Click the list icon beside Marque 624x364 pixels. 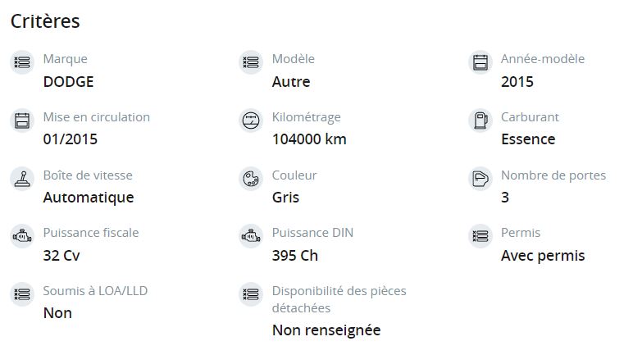point(22,62)
